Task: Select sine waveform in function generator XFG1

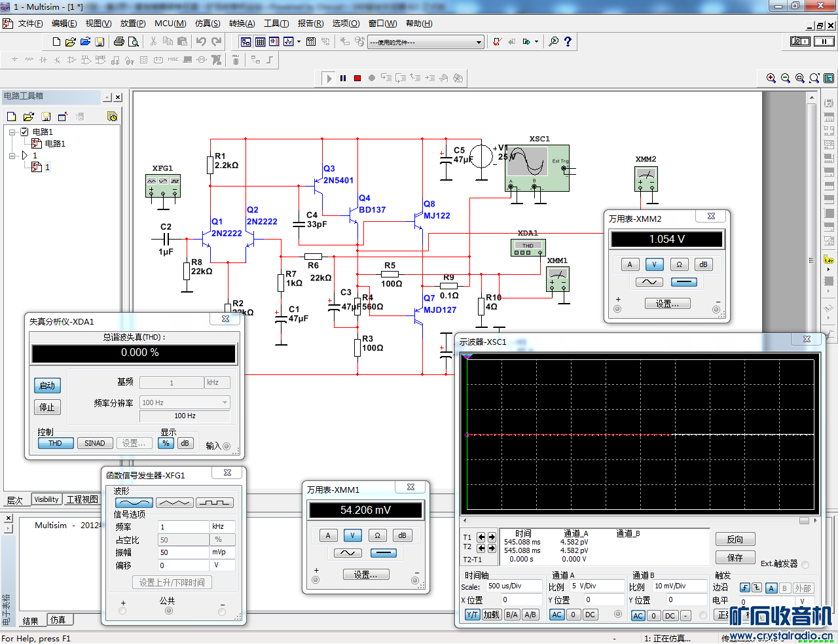Action: pos(134,503)
